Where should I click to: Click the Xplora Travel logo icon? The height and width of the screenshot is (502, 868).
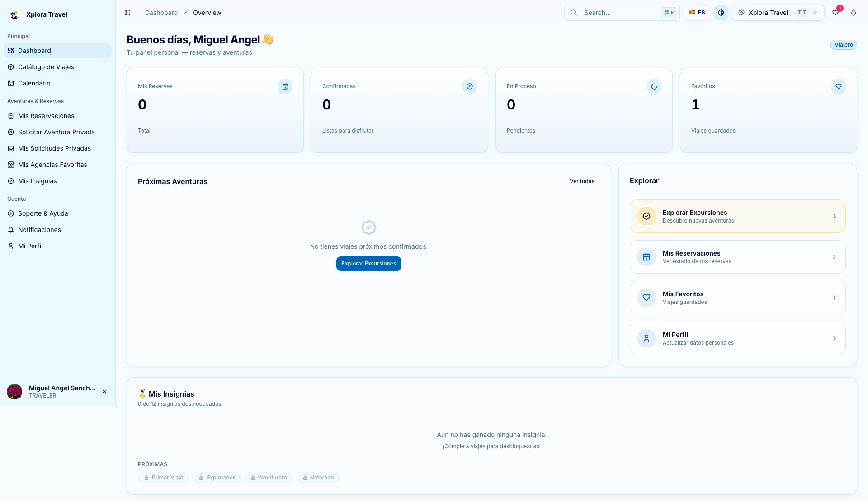coord(14,14)
